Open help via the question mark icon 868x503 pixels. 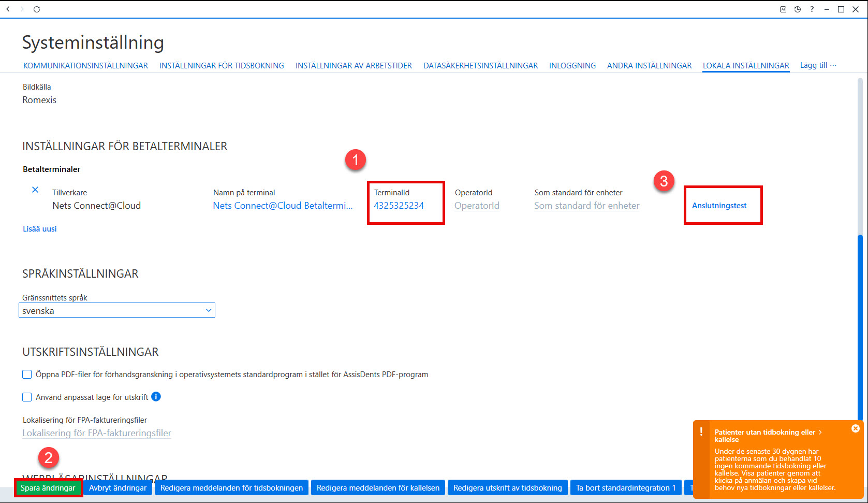coord(812,9)
